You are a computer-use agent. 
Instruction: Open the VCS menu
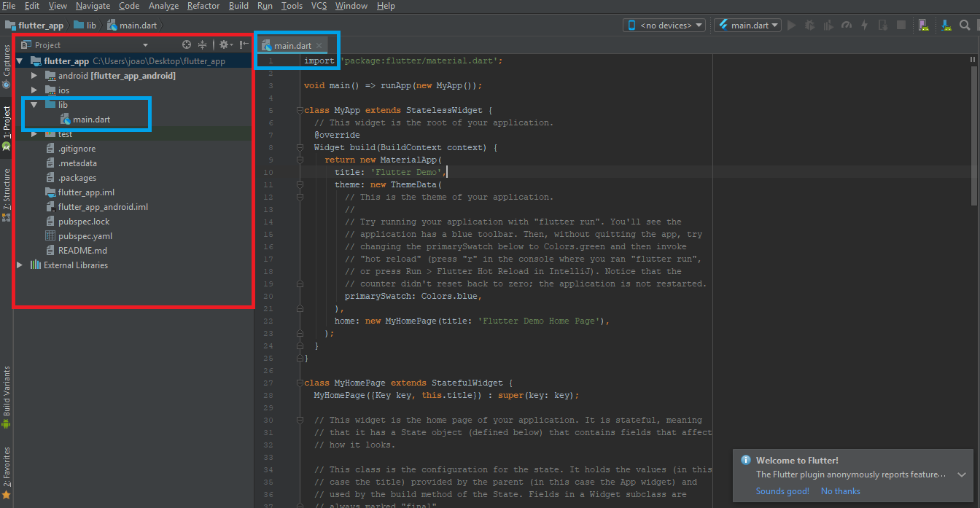point(319,6)
